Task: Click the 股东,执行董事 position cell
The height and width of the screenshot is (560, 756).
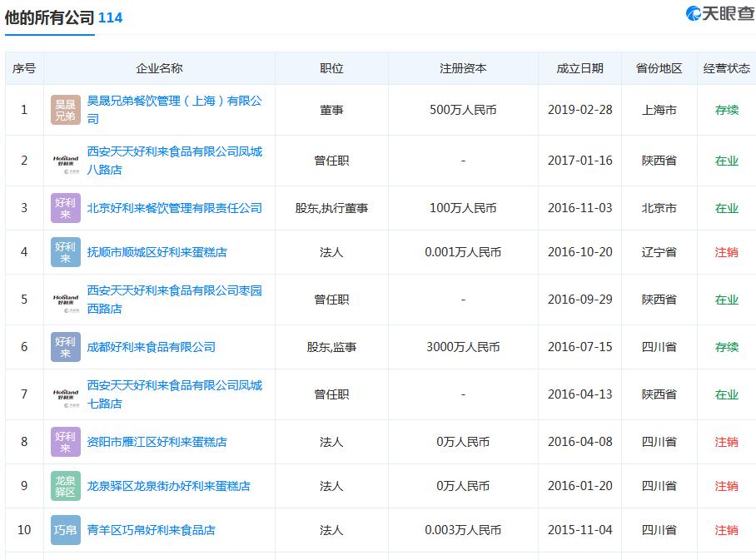Action: tap(331, 208)
